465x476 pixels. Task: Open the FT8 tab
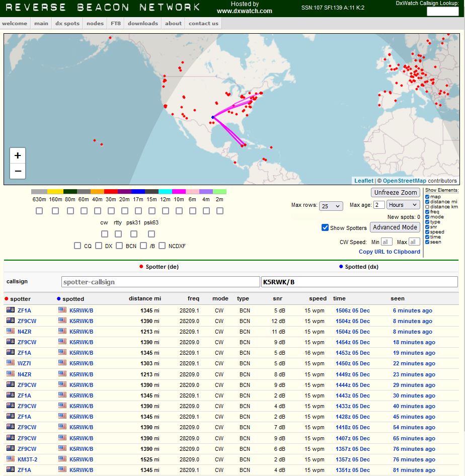(x=116, y=23)
